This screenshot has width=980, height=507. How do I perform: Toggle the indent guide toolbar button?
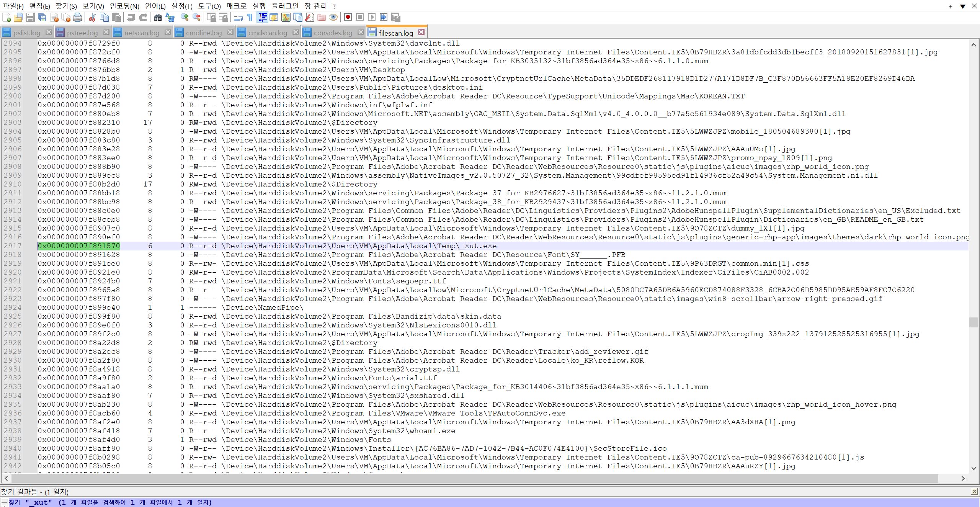[263, 17]
